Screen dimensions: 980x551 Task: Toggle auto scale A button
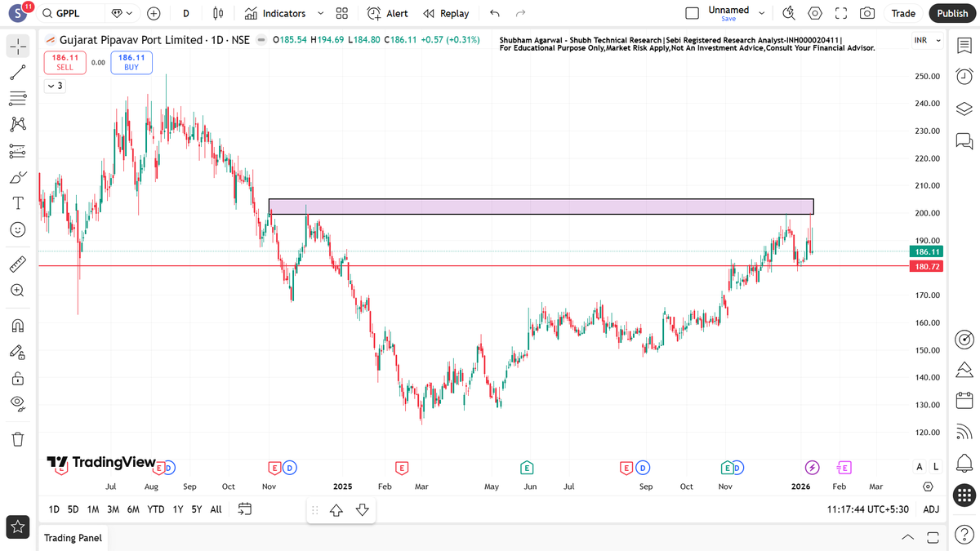[x=920, y=467]
